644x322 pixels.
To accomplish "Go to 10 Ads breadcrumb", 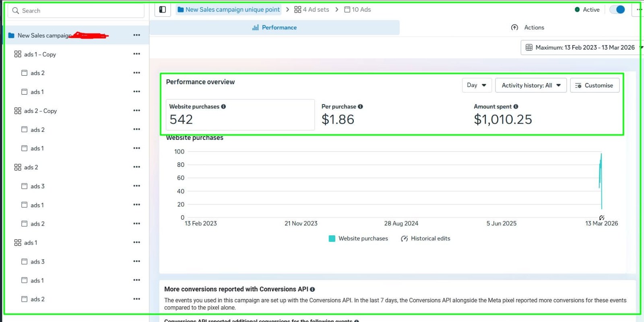I will tap(357, 10).
